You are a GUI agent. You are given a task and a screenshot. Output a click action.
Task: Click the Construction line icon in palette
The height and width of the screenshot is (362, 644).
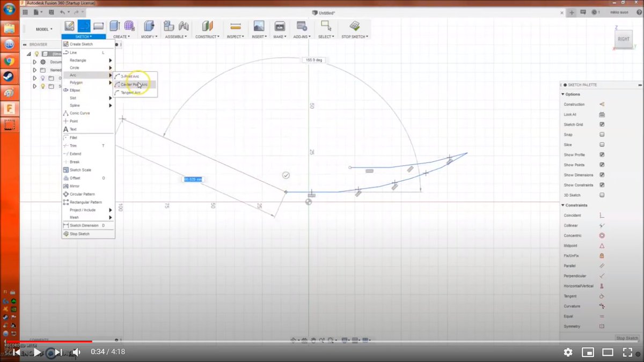(x=602, y=104)
